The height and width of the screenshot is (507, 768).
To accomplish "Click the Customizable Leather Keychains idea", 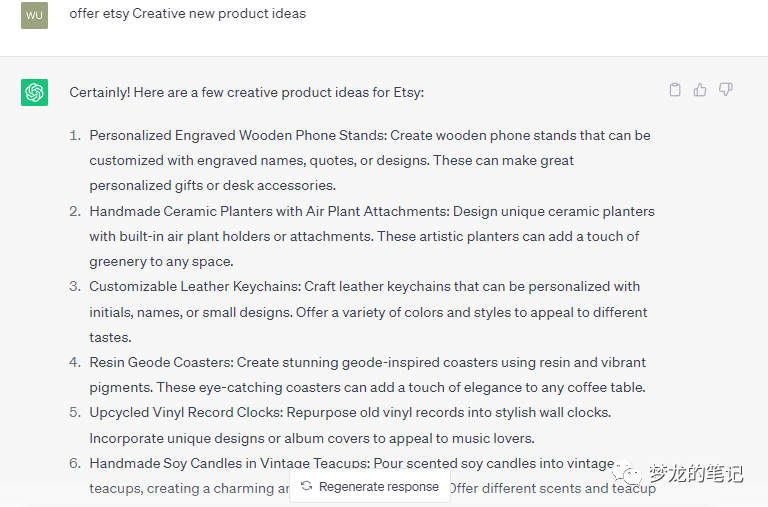I will coord(196,286).
